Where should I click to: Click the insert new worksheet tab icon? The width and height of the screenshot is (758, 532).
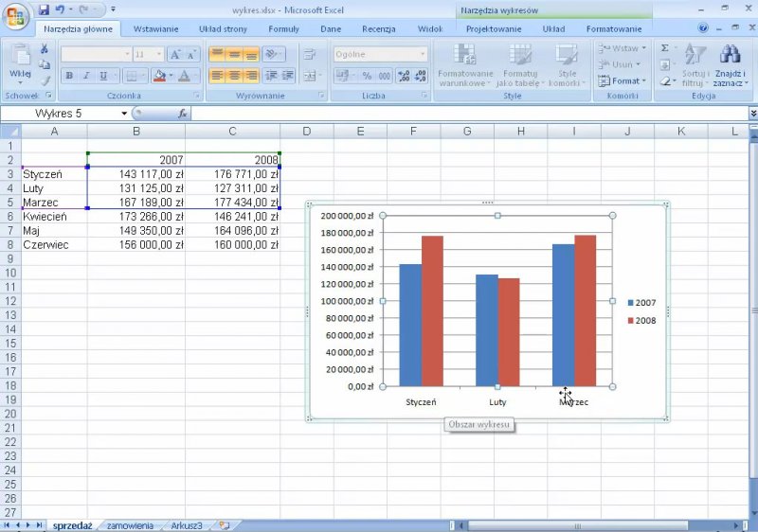(x=224, y=524)
